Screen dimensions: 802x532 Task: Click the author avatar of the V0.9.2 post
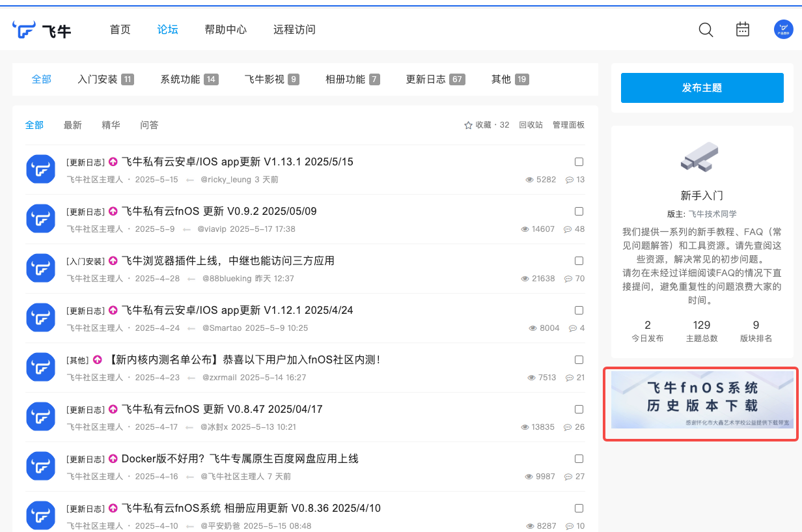click(40, 219)
